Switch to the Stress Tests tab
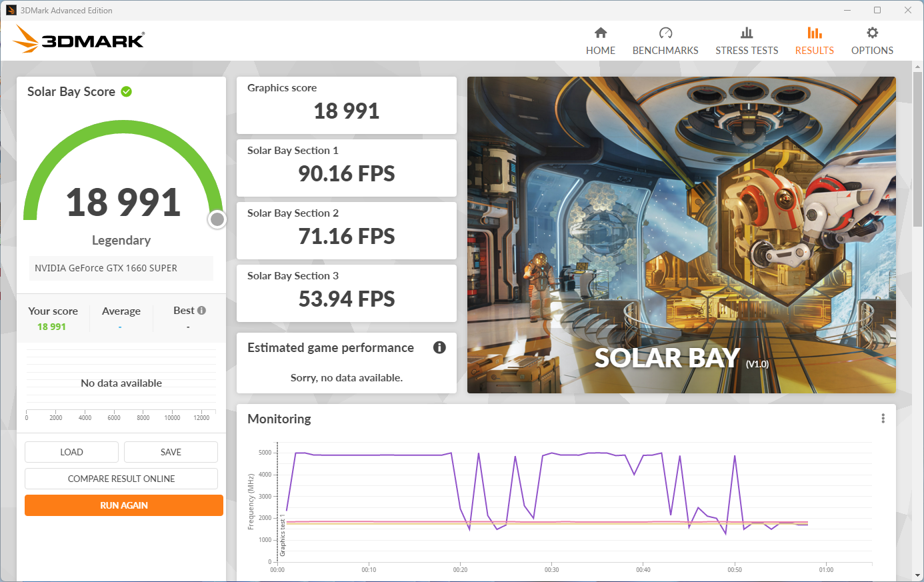The image size is (924, 582). (747, 41)
